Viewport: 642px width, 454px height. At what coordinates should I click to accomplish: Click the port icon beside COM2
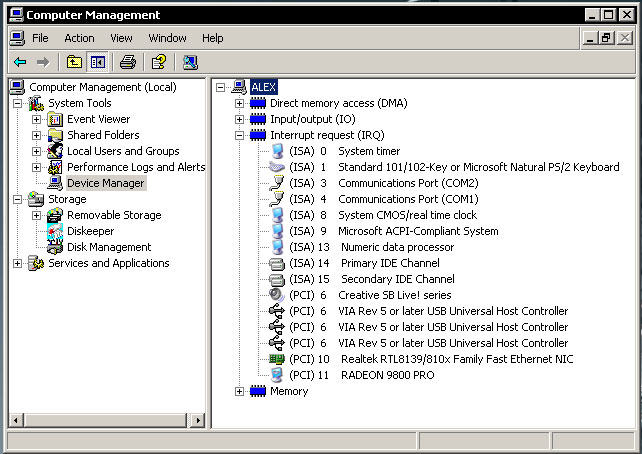277,183
